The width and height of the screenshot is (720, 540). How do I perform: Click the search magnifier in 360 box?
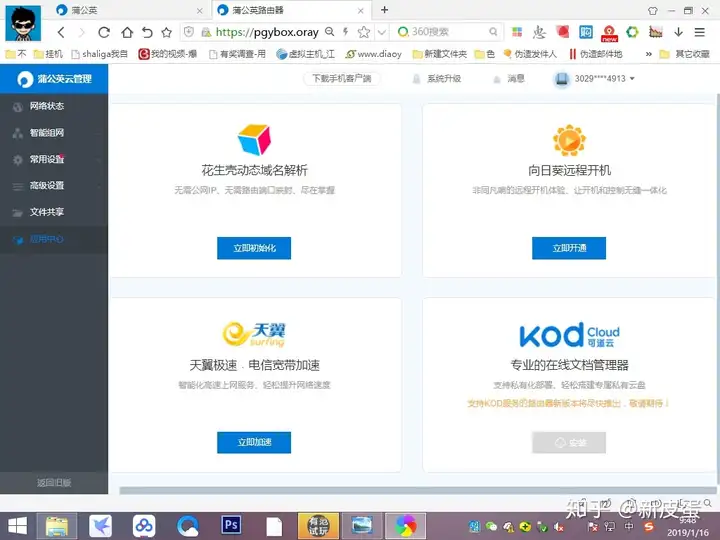tap(493, 32)
